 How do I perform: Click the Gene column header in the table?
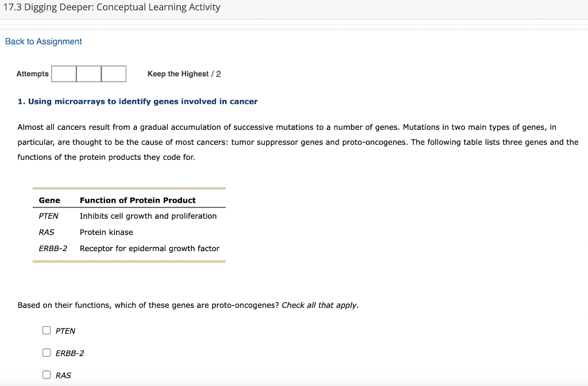pos(49,200)
